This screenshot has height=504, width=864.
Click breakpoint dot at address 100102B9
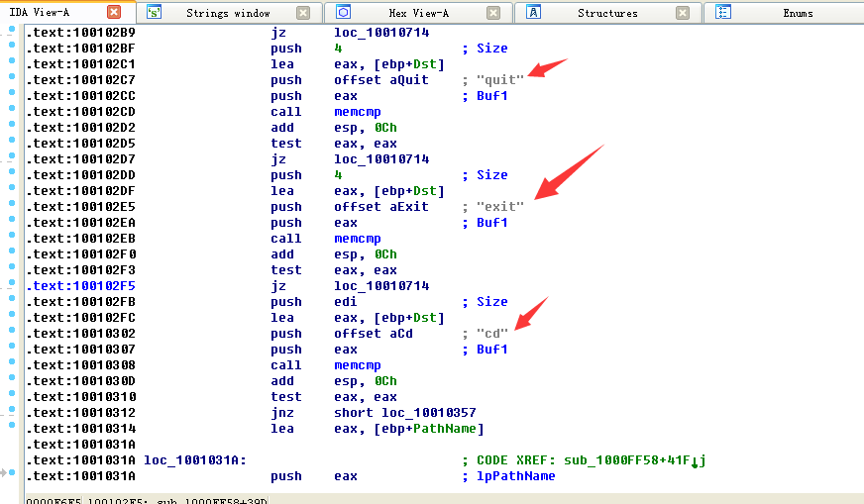click(x=12, y=29)
